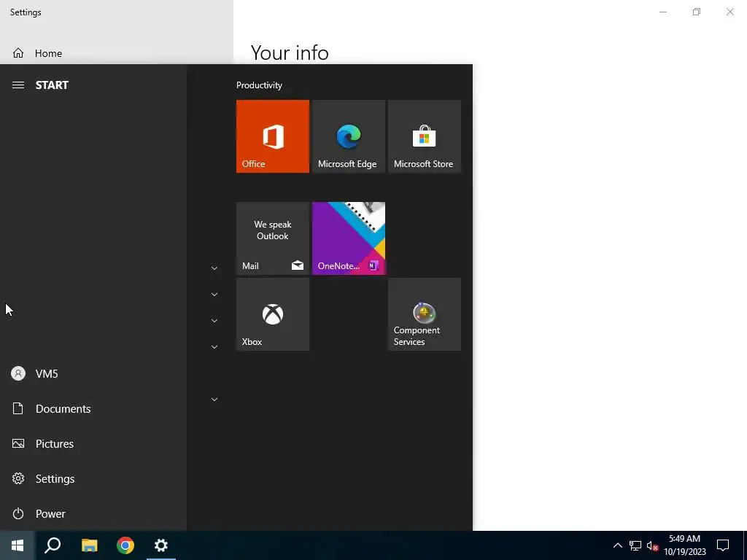The image size is (747, 560).
Task: Open taskbar Search
Action: pyautogui.click(x=53, y=545)
